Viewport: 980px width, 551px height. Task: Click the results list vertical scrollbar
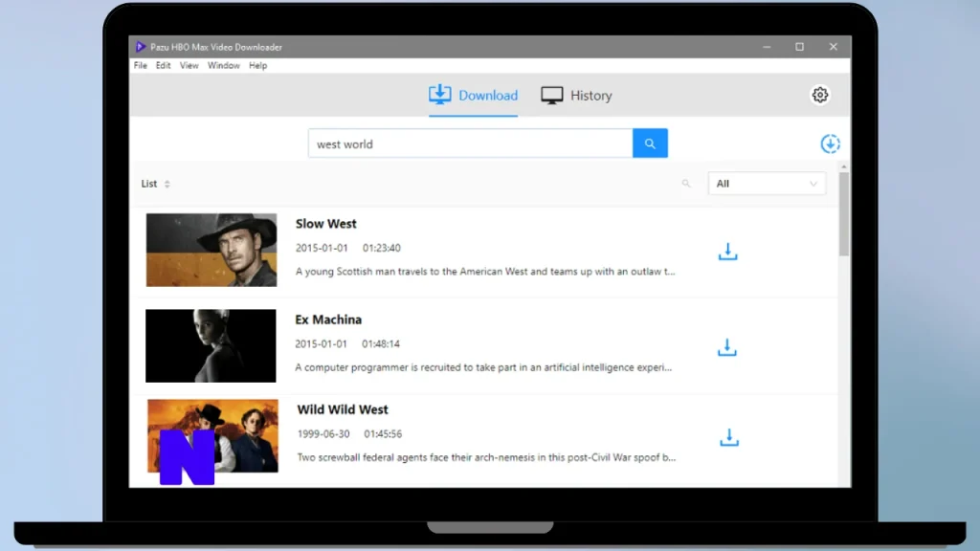coord(844,213)
